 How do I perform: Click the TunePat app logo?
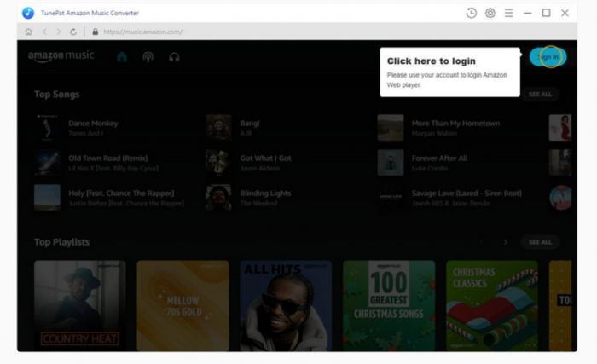[28, 13]
